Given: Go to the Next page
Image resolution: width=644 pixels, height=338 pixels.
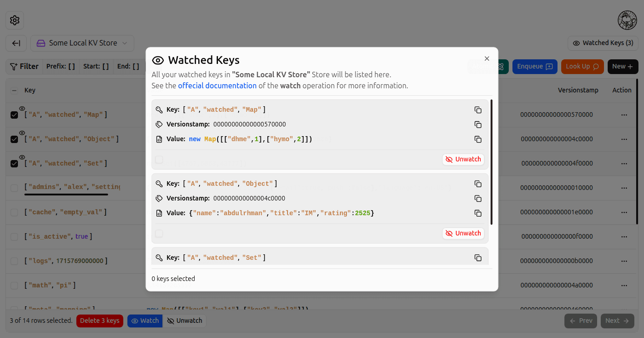Looking at the screenshot, I should (x=617, y=321).
